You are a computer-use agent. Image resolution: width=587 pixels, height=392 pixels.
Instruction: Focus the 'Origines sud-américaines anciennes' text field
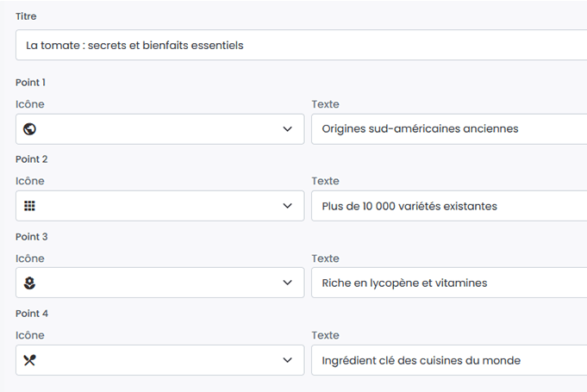coord(448,129)
